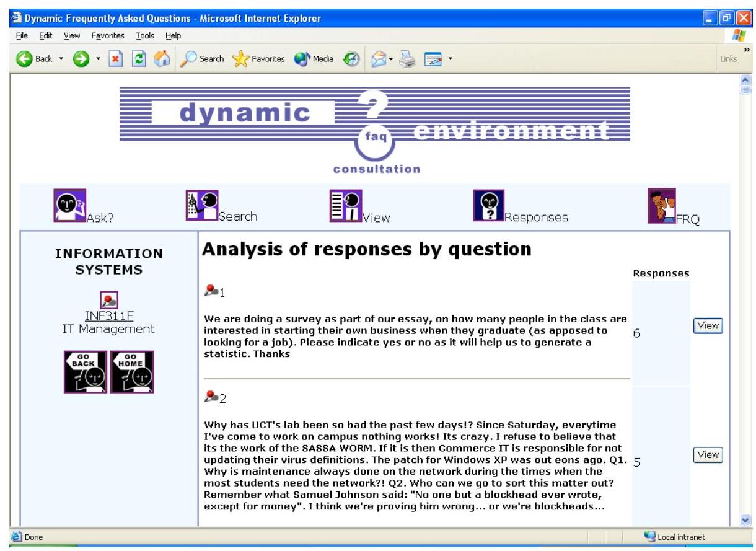Viewport: 756px width, 551px height.
Task: Click the GO BACK sign icon
Action: click(x=86, y=372)
